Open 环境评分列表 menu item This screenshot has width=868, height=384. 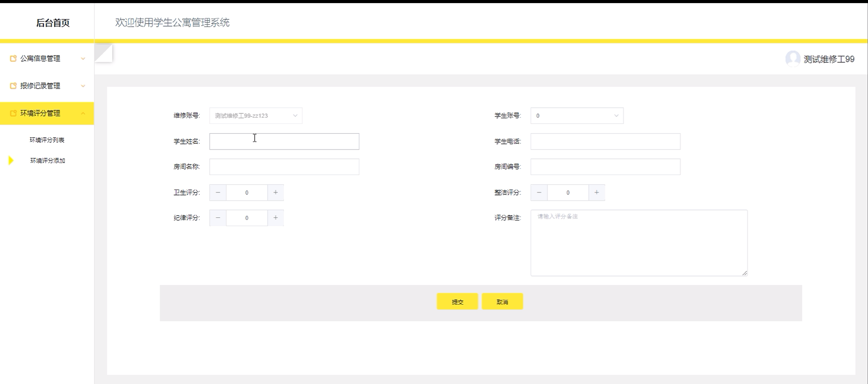point(47,140)
